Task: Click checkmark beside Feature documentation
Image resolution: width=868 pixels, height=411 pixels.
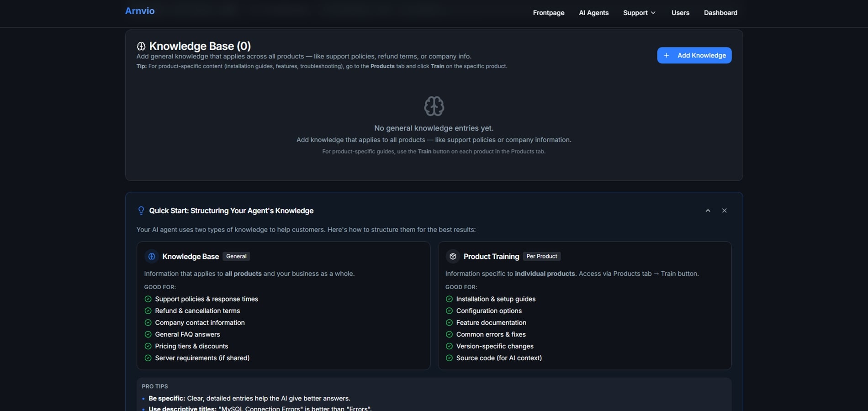Action: point(449,323)
